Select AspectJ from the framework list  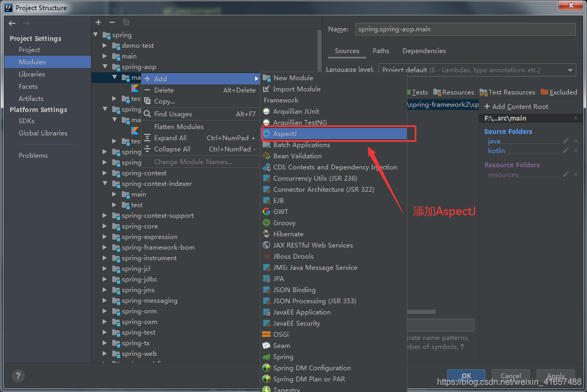tap(334, 133)
